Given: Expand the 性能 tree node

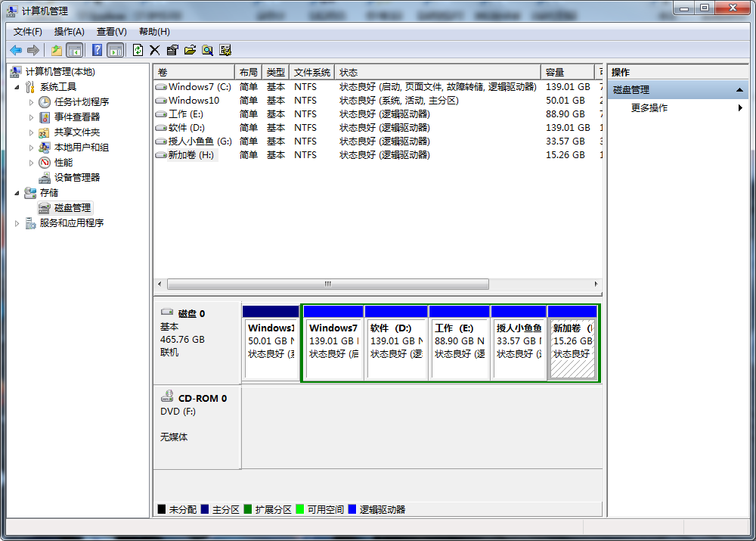Looking at the screenshot, I should [31, 163].
